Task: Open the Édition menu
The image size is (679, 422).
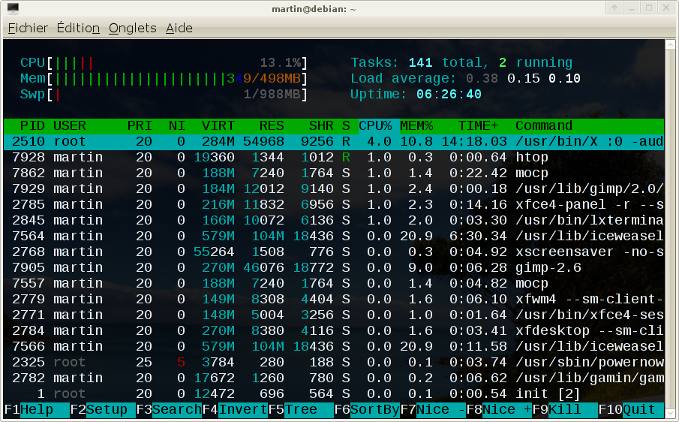Action: pos(78,27)
